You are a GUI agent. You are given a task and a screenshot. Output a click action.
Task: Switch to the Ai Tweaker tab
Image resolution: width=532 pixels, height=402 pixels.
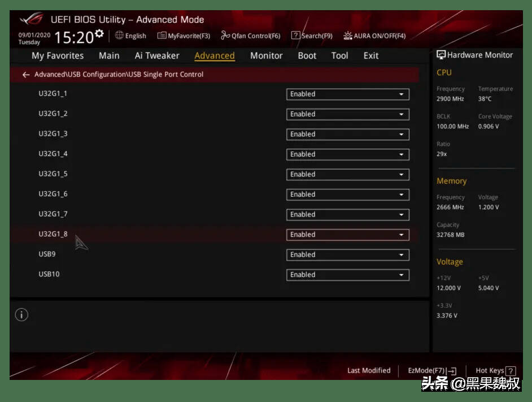coord(157,56)
